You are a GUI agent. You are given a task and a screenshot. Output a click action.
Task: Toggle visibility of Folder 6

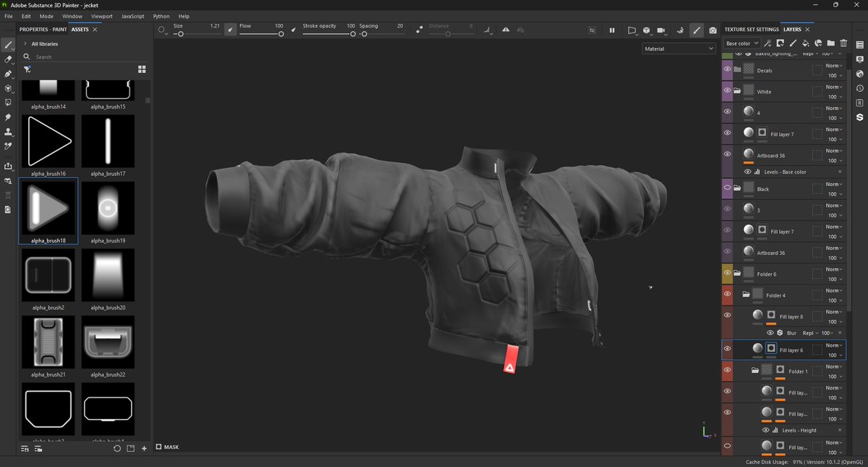pos(727,274)
